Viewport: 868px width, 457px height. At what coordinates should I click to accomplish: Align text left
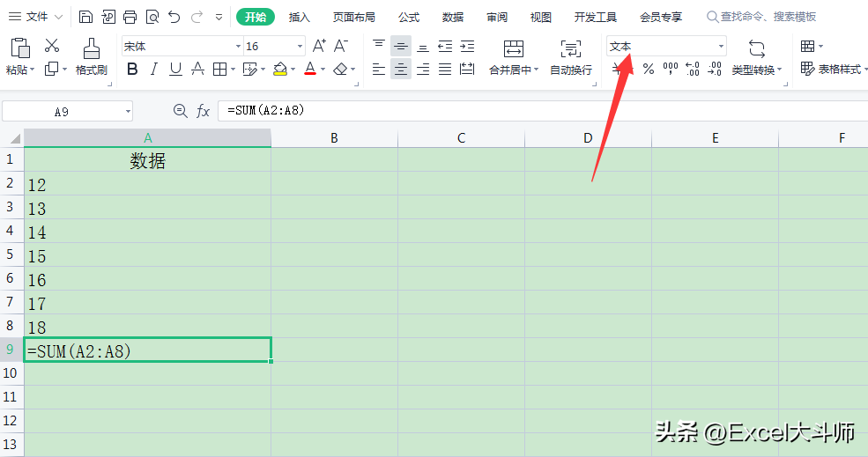click(x=379, y=70)
